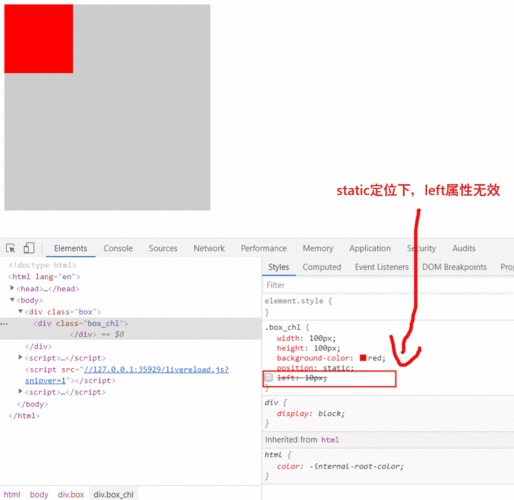The height and width of the screenshot is (500, 514).
Task: Click the element.style rule header
Action: (x=298, y=301)
